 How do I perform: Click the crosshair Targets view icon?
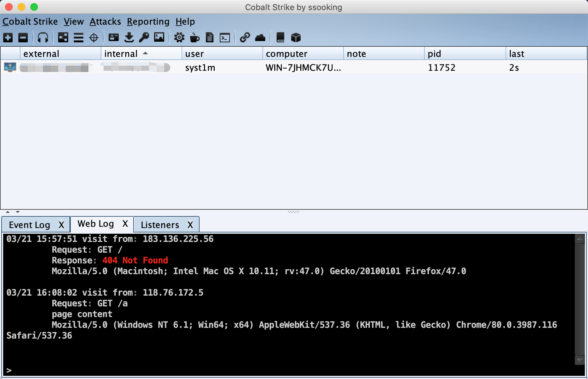94,38
